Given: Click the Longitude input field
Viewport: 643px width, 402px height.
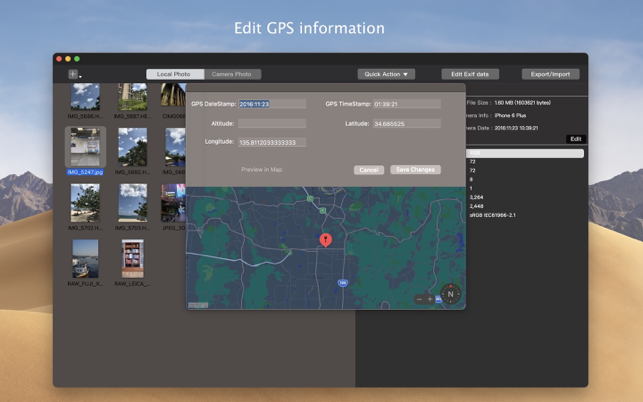Looking at the screenshot, I should [x=272, y=142].
